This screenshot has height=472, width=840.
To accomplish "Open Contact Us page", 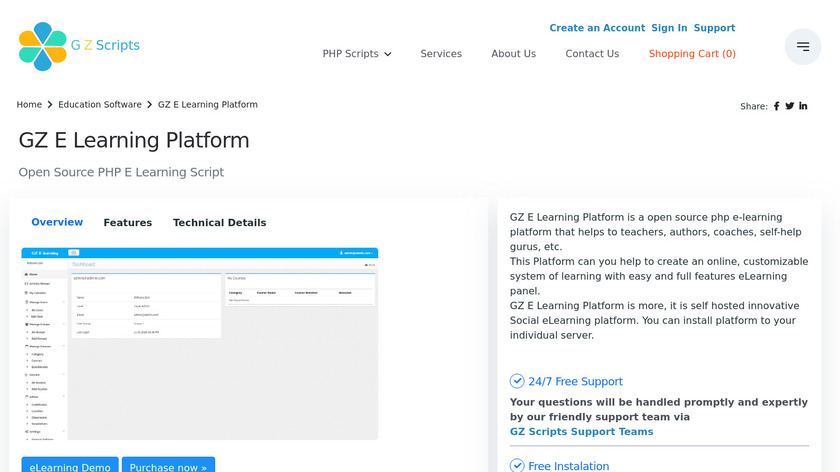I will 592,54.
